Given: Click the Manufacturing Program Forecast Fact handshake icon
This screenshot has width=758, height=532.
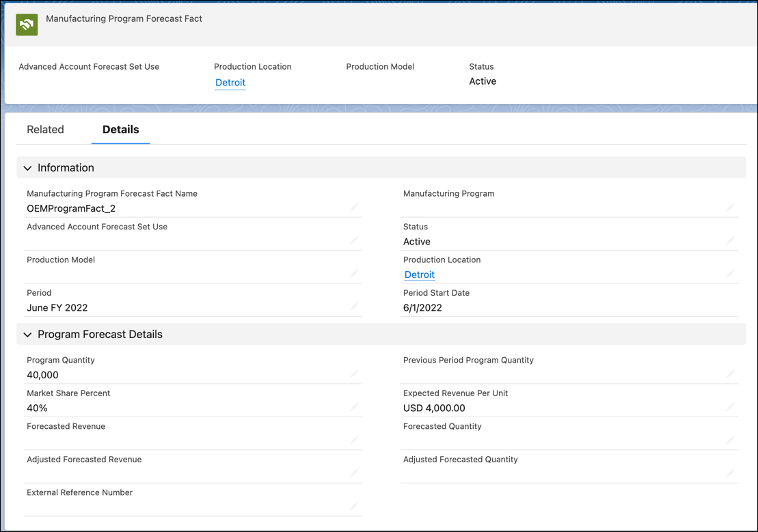Looking at the screenshot, I should (27, 24).
